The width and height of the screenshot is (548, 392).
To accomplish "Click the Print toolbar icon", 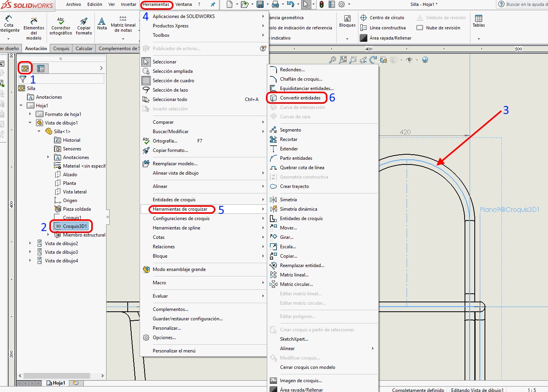I will click(275, 4).
